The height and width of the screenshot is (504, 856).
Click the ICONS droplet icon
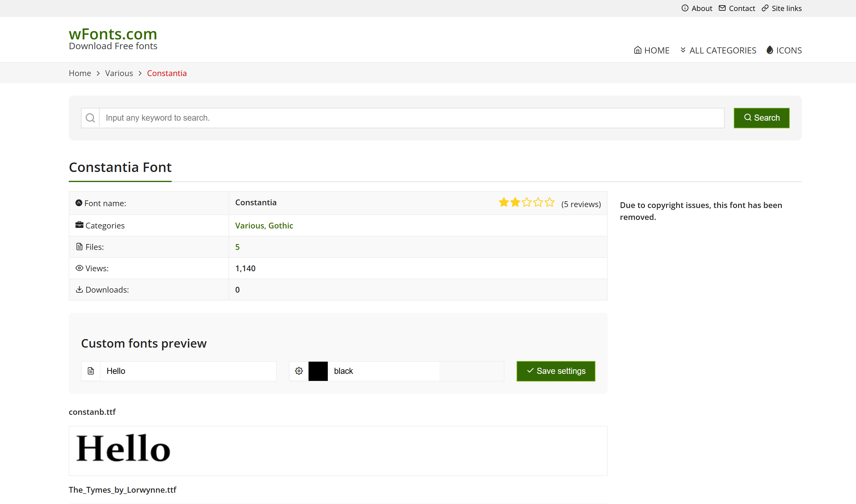[x=770, y=50]
